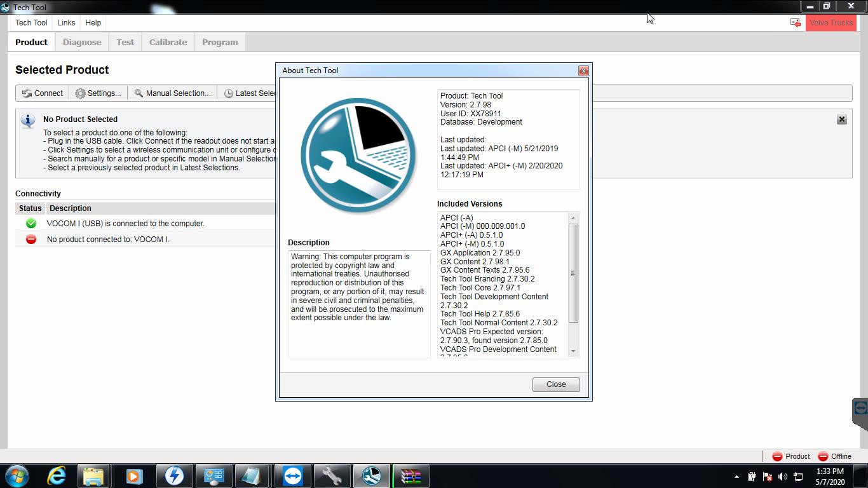Click the volume speaker tray icon
The width and height of the screenshot is (868, 488).
782,477
